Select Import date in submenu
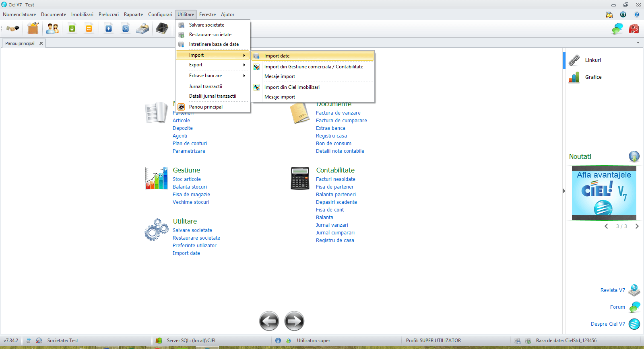Image resolution: width=644 pixels, height=349 pixels. point(313,56)
